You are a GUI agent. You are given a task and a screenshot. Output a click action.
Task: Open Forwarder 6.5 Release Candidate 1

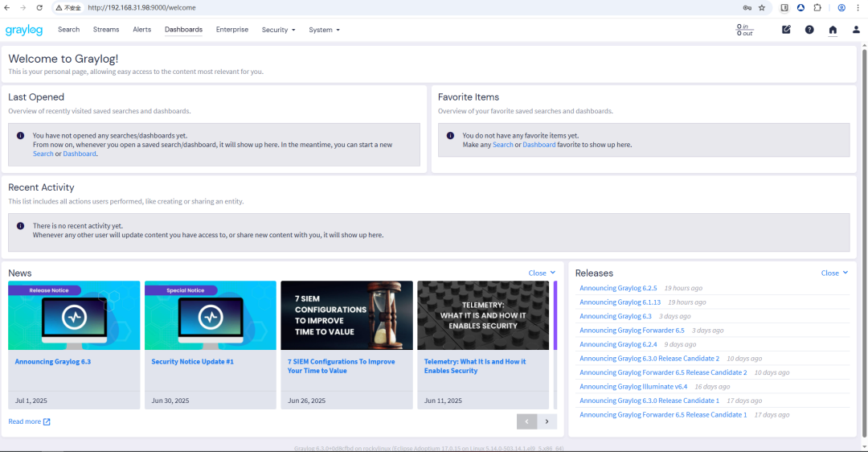[663, 415]
